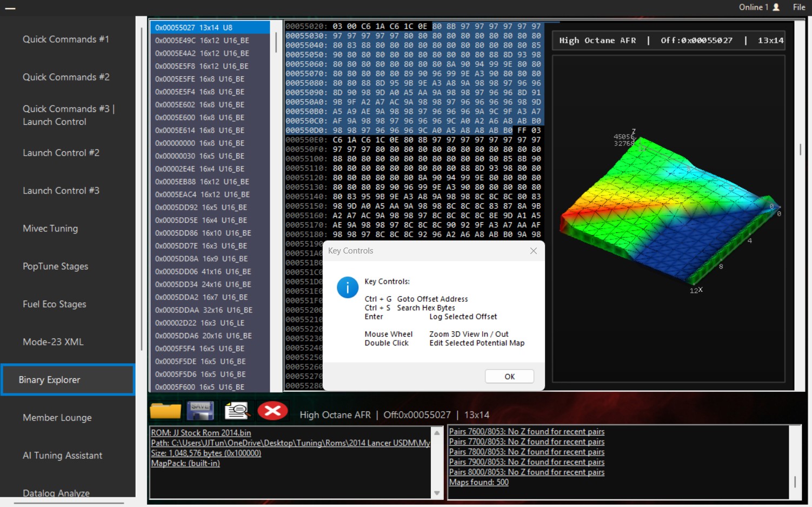Close the current map via red X icon

[x=273, y=411]
